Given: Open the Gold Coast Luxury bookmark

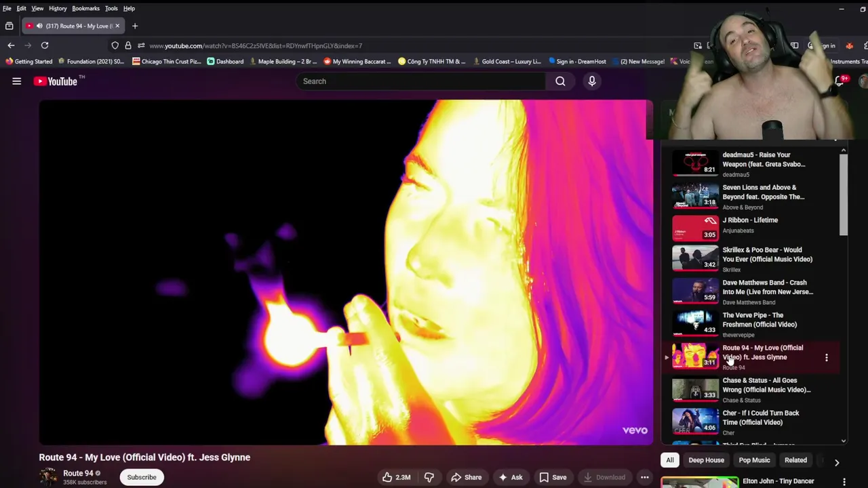Looking at the screenshot, I should click(x=507, y=62).
